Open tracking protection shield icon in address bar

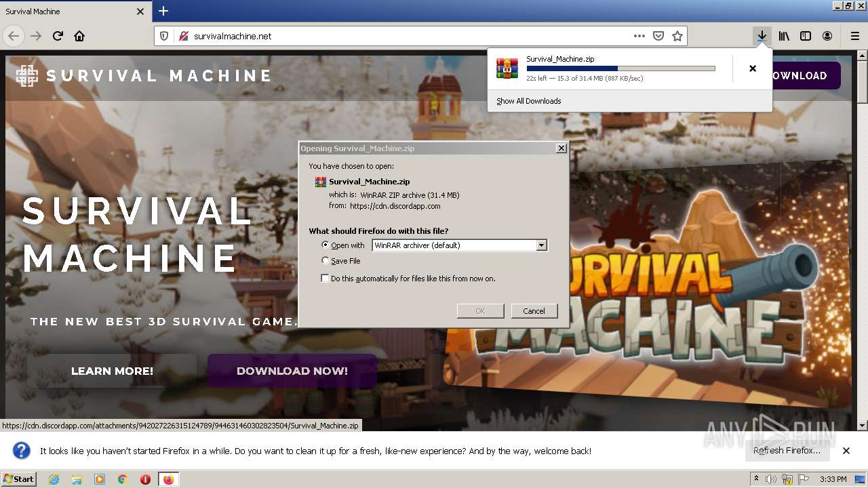tap(164, 36)
